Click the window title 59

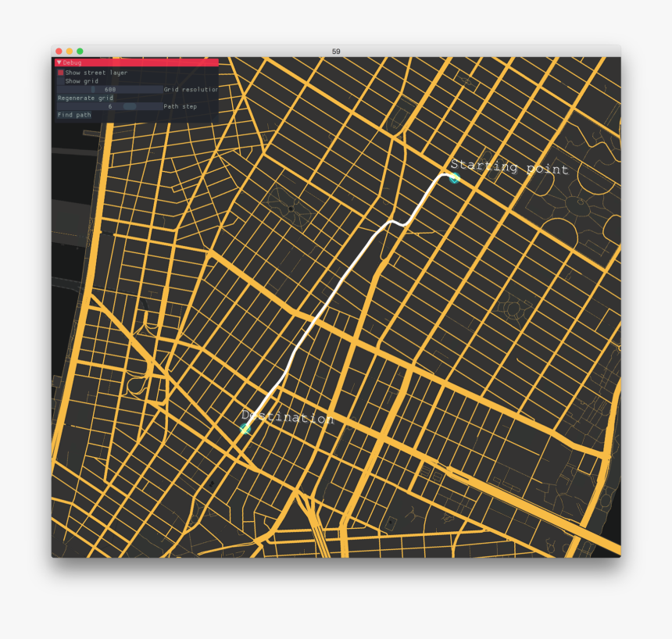tap(336, 52)
